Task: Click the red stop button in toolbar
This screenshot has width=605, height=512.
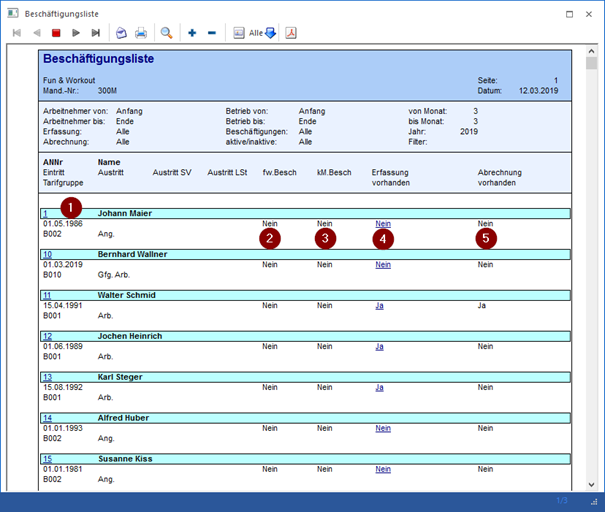Action: 55,33
